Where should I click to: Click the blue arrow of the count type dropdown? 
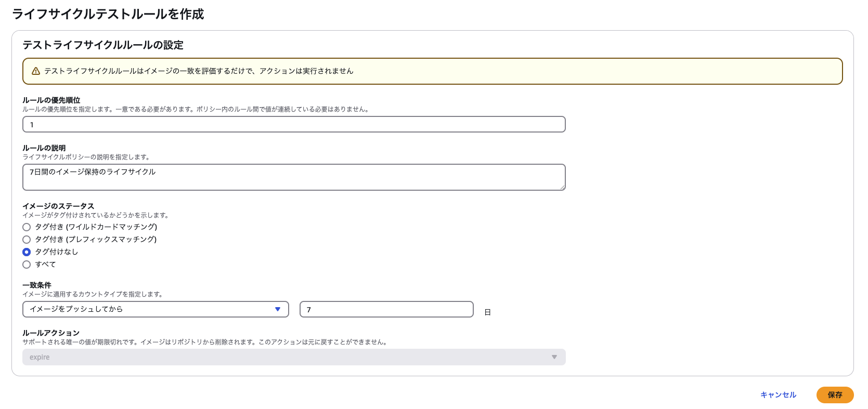(x=278, y=309)
